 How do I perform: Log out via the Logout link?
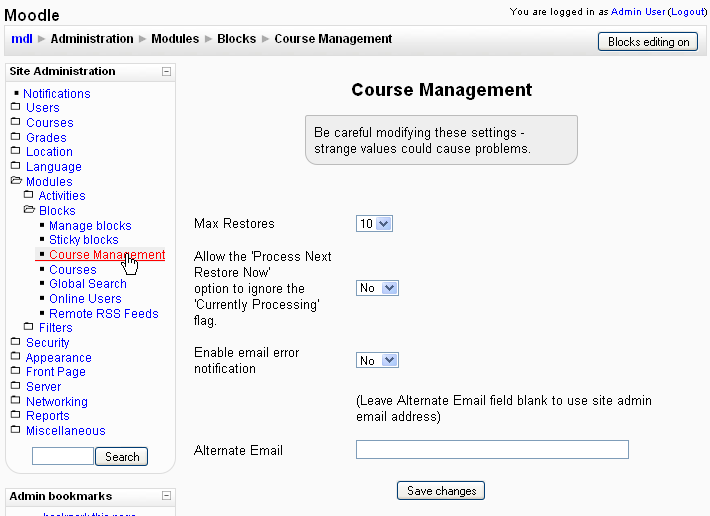pyautogui.click(x=687, y=12)
